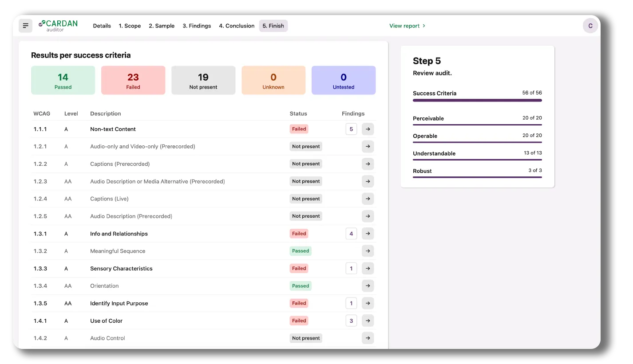Click the View report link
Image resolution: width=633 pixels, height=364 pixels.
407,26
